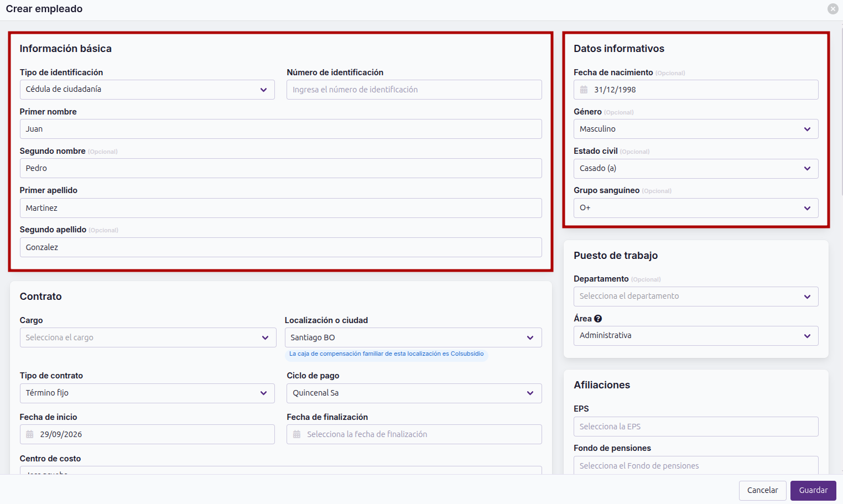Select the Fecha de finalización date field
The height and width of the screenshot is (504, 843).
pyautogui.click(x=414, y=434)
